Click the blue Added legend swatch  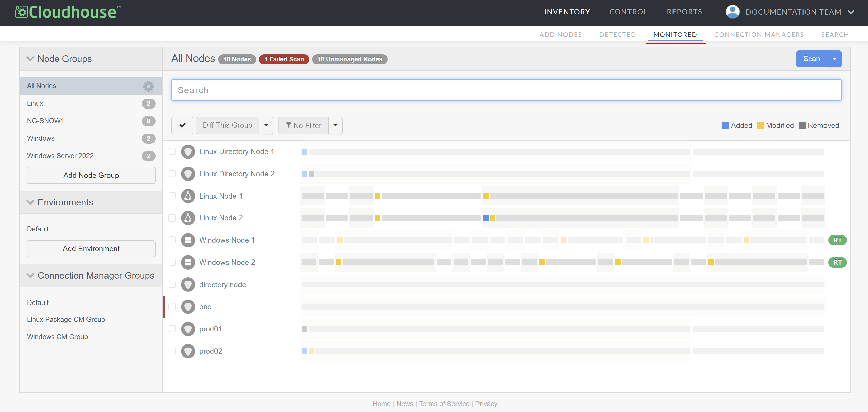pyautogui.click(x=725, y=126)
